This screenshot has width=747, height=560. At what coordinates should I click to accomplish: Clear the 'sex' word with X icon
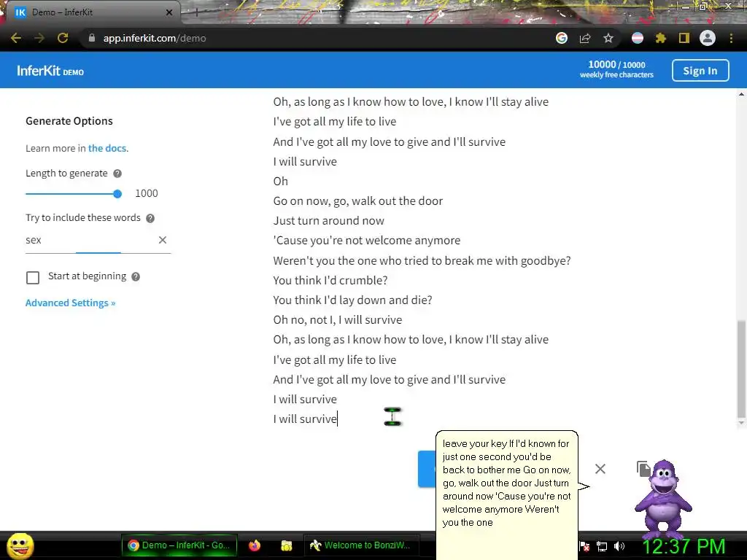[x=163, y=240]
